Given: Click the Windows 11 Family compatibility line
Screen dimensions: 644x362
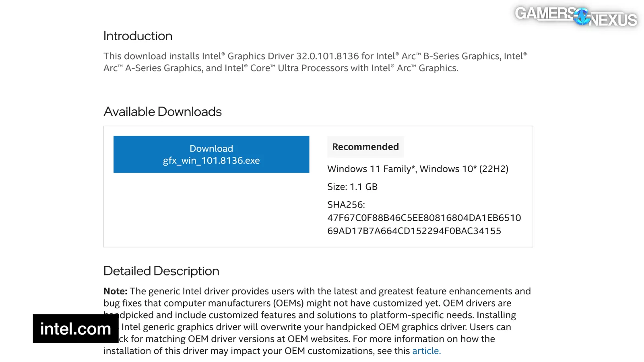Looking at the screenshot, I should point(417,169).
